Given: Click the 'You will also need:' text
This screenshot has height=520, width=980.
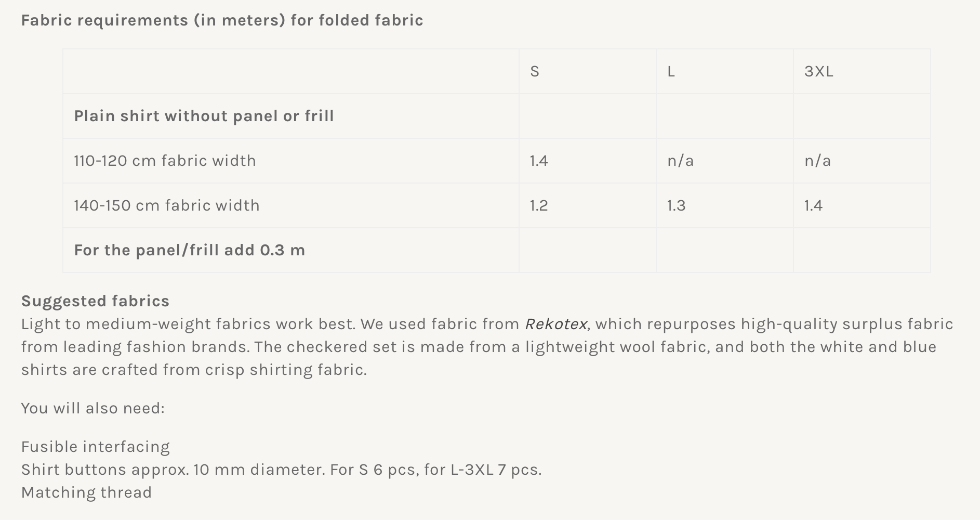Looking at the screenshot, I should (x=92, y=408).
